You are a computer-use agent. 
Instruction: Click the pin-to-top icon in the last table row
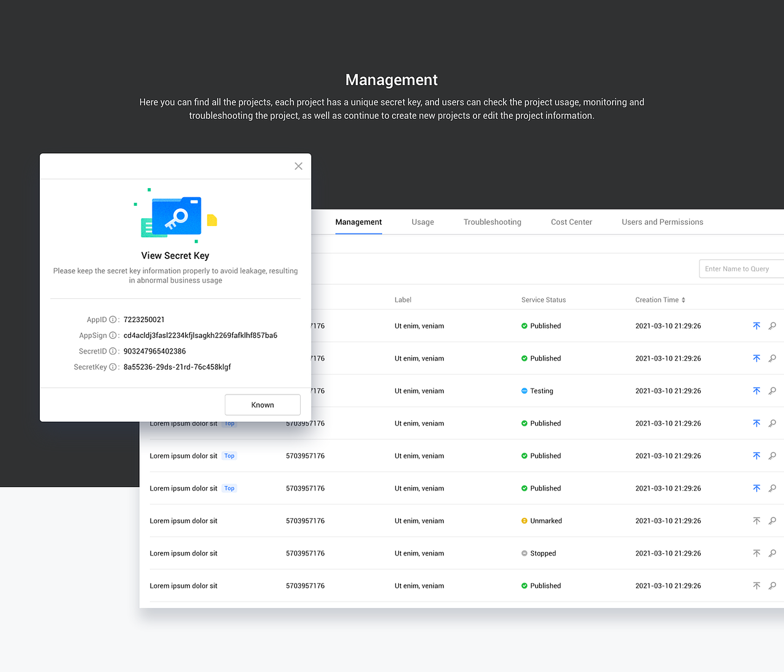coord(756,586)
